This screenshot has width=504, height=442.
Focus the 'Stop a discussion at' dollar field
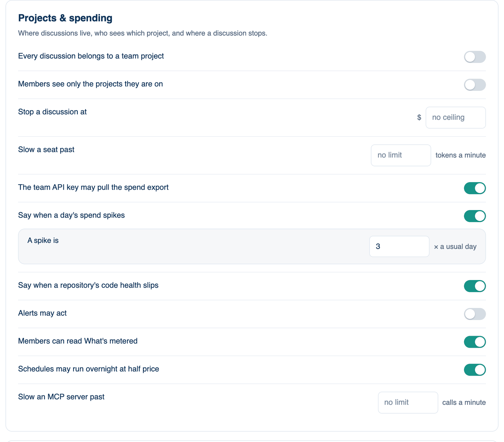click(x=456, y=117)
